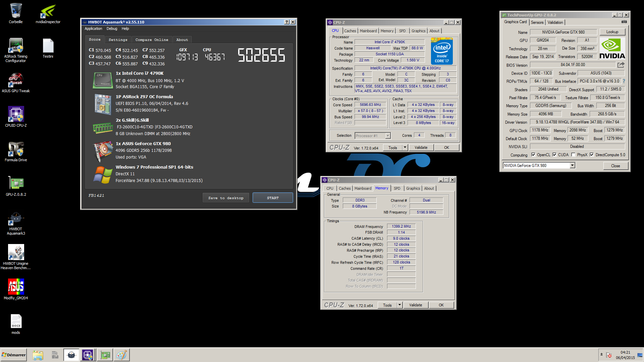Switch to About tab in Aquamark
The image size is (644, 362).
point(182,40)
